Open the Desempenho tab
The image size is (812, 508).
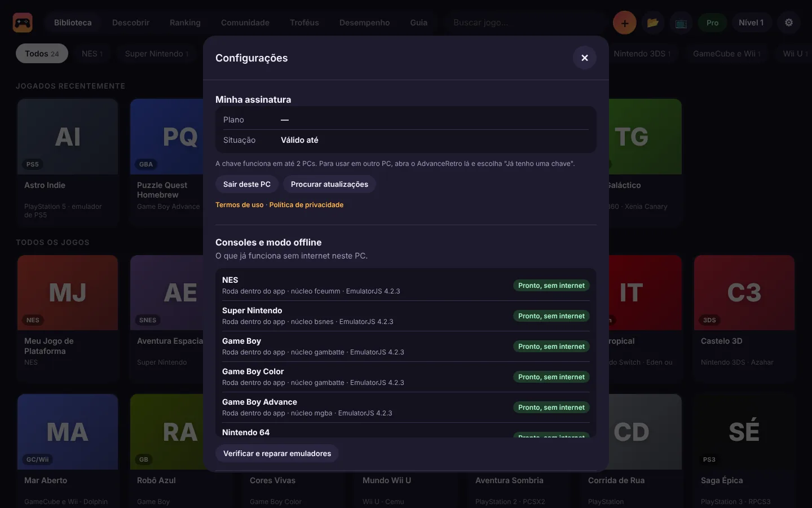point(364,23)
